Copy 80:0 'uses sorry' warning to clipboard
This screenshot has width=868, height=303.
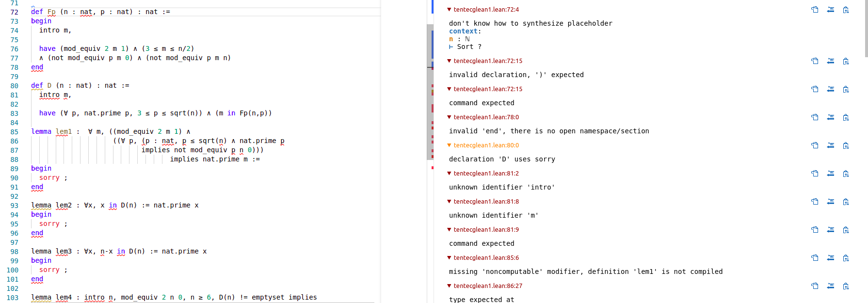(846, 145)
